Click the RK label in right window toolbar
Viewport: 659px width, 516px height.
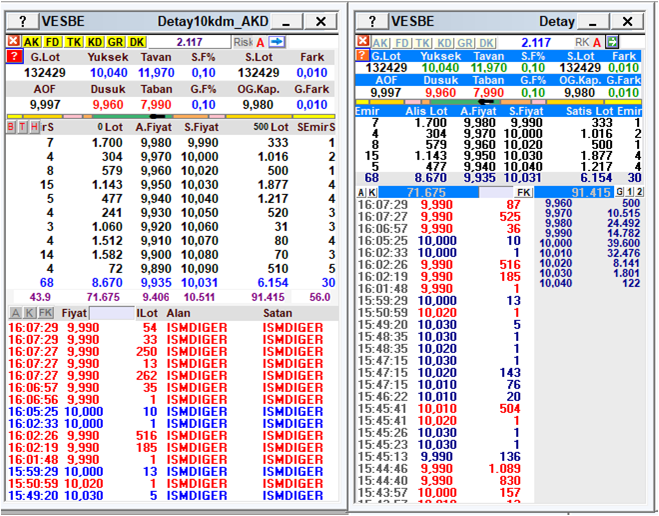[x=582, y=42]
